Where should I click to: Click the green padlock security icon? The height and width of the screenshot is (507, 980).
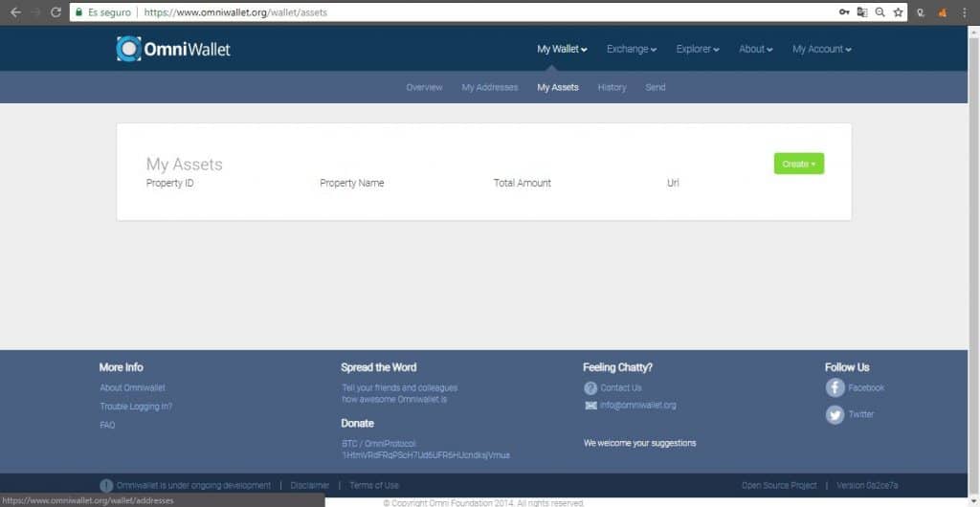pos(78,11)
